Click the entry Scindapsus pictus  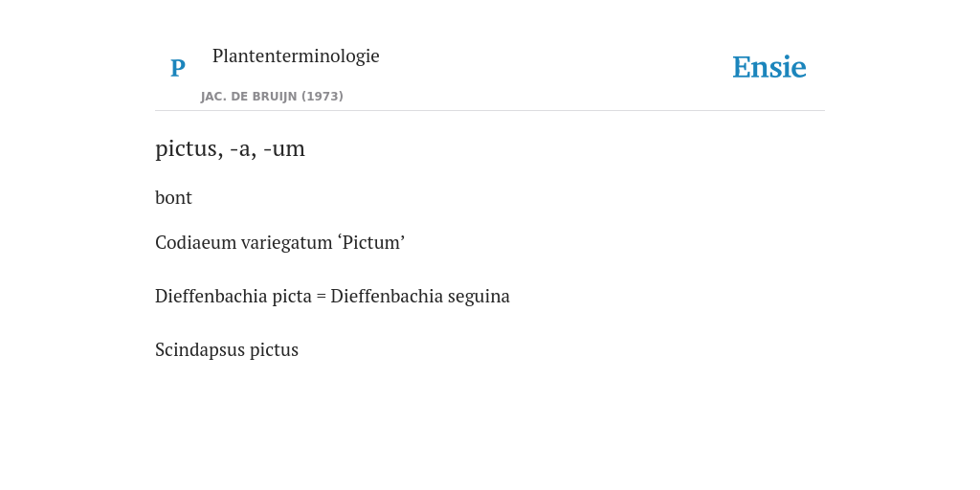coord(227,350)
